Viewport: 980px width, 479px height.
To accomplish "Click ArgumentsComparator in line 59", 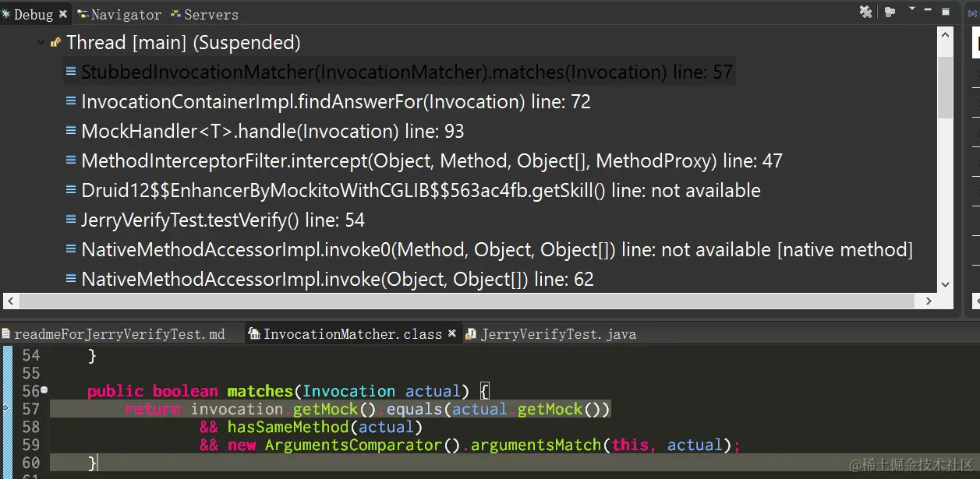I will point(352,445).
